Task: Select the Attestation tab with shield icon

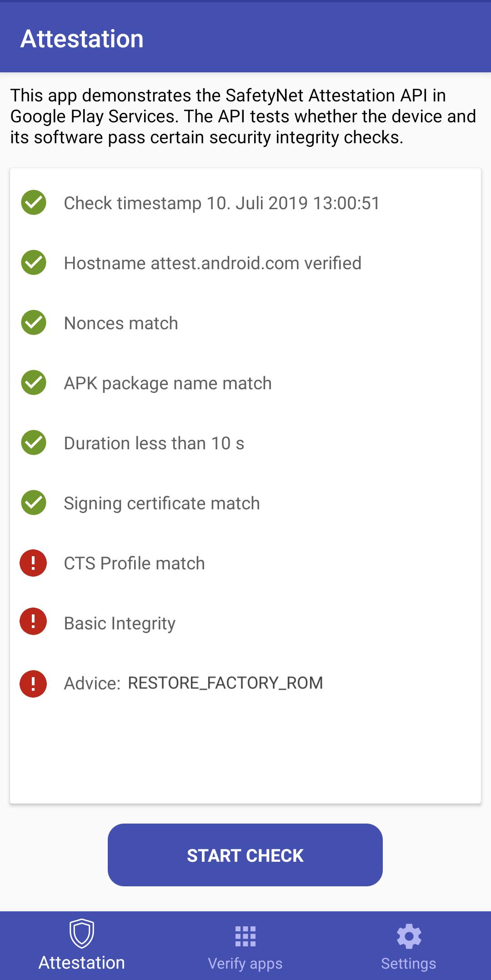Action: click(x=82, y=945)
